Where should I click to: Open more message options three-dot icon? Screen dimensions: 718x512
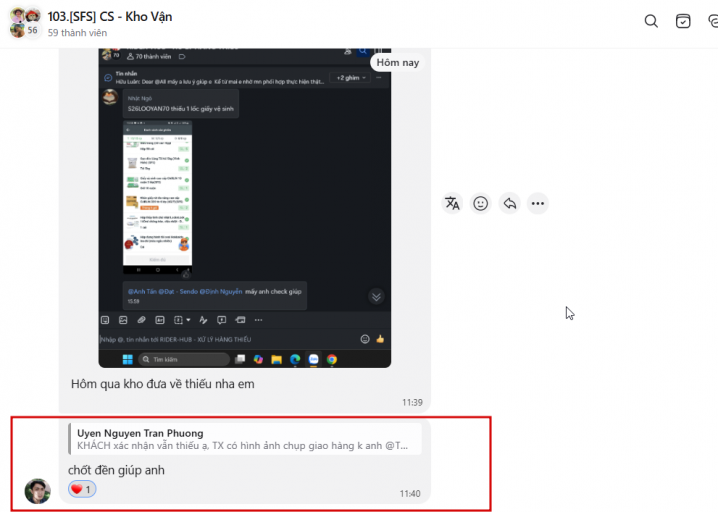point(538,203)
